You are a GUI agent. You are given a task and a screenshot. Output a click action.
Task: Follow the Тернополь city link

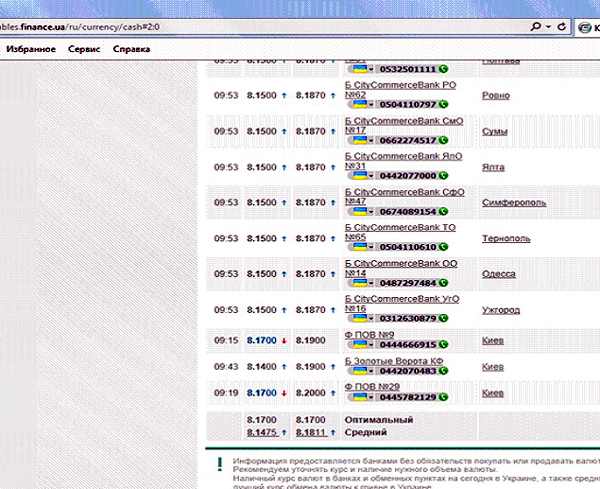pyautogui.click(x=506, y=238)
